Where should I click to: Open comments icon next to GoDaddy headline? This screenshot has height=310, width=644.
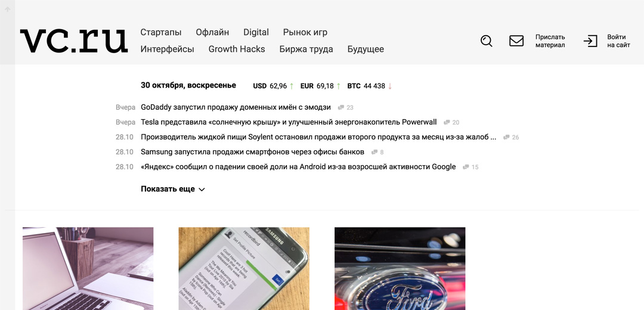click(x=341, y=107)
